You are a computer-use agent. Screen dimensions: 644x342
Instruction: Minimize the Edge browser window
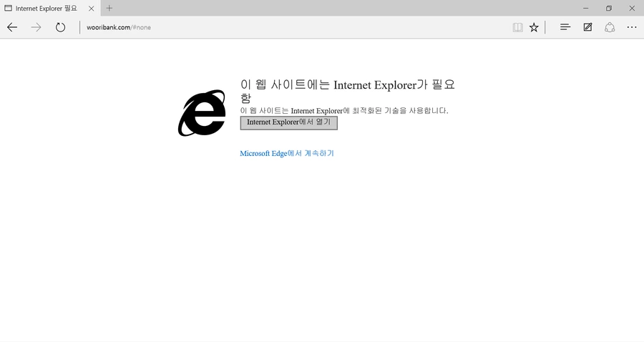(x=585, y=8)
